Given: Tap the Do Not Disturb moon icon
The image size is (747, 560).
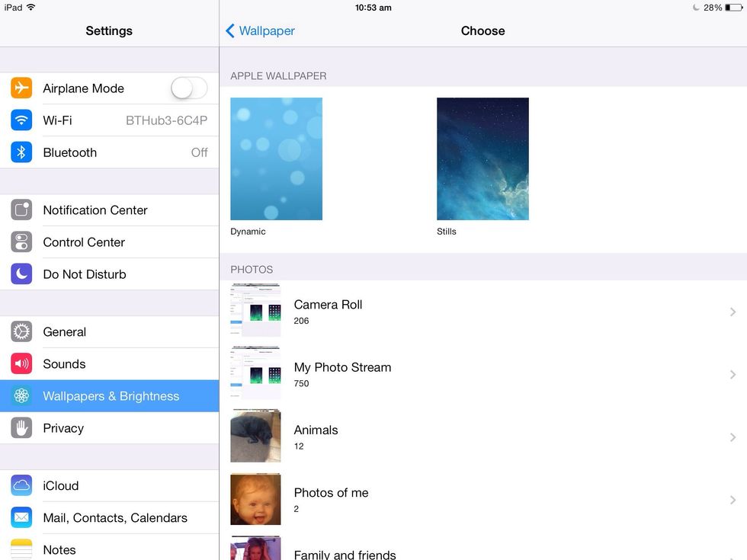Looking at the screenshot, I should (x=21, y=274).
